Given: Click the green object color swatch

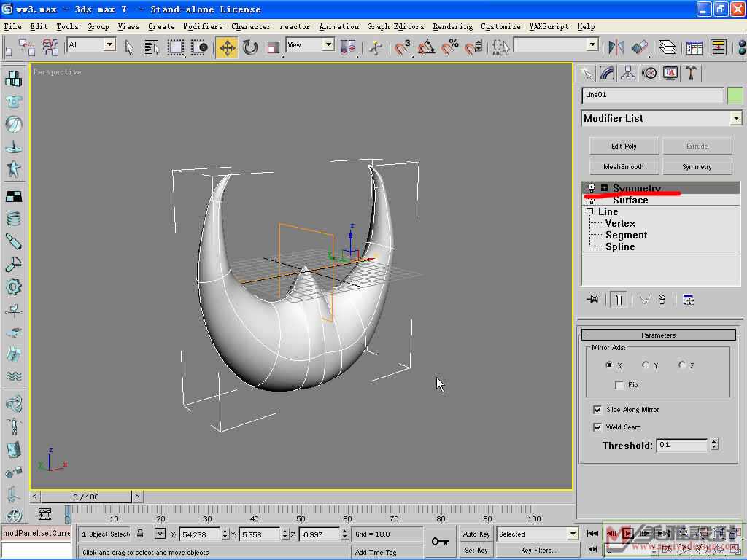Looking at the screenshot, I should [x=735, y=96].
